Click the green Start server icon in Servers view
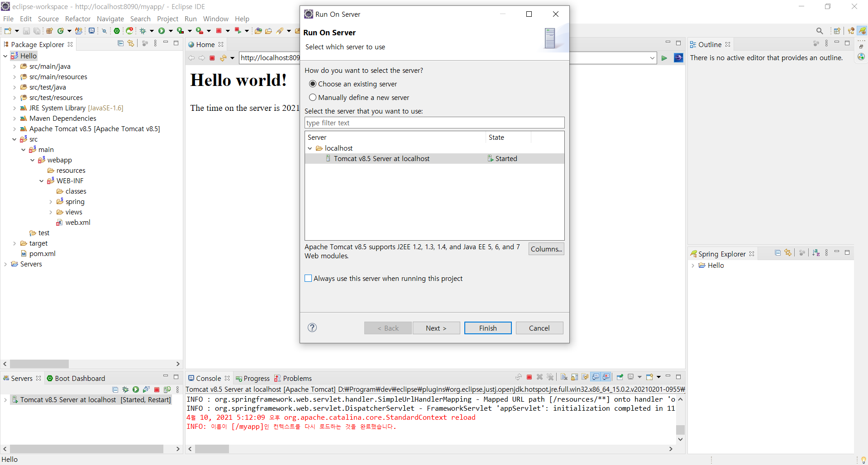Image resolution: width=868 pixels, height=465 pixels. (136, 389)
